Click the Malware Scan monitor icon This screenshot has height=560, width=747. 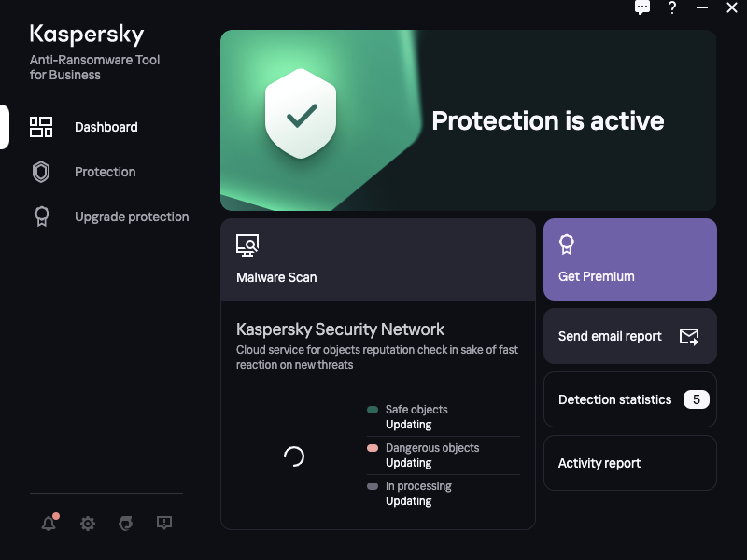pyautogui.click(x=247, y=245)
